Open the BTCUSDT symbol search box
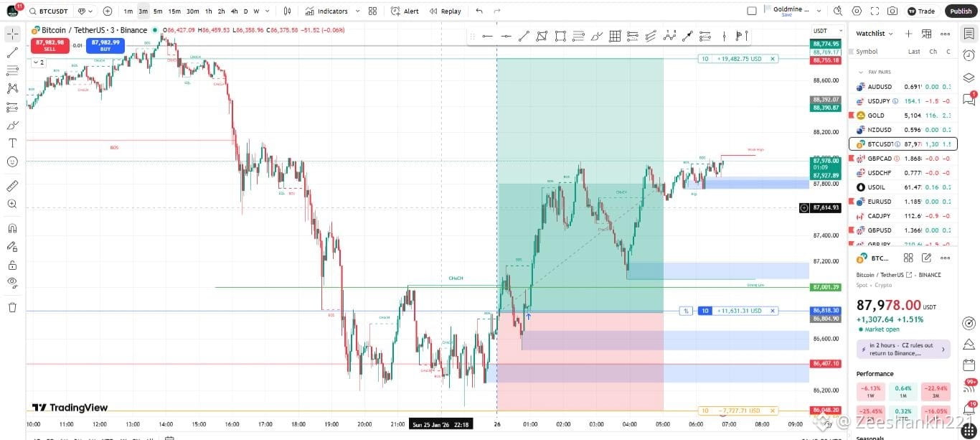Screen dimensions: 980x440 coord(50,11)
